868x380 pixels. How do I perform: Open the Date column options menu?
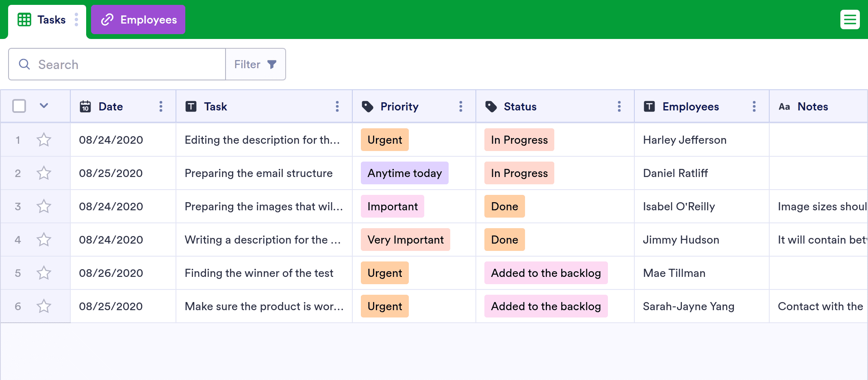click(x=161, y=106)
